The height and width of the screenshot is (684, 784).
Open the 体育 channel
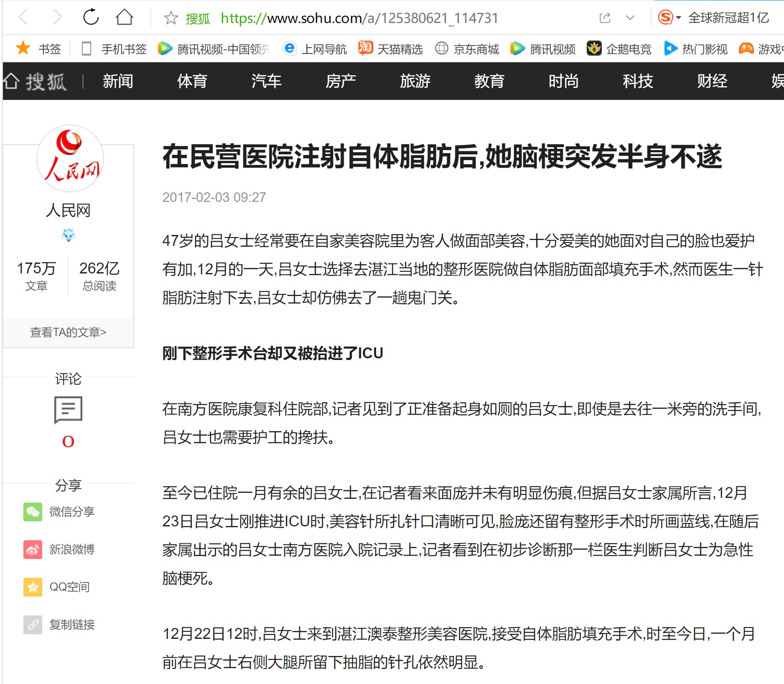pyautogui.click(x=192, y=81)
